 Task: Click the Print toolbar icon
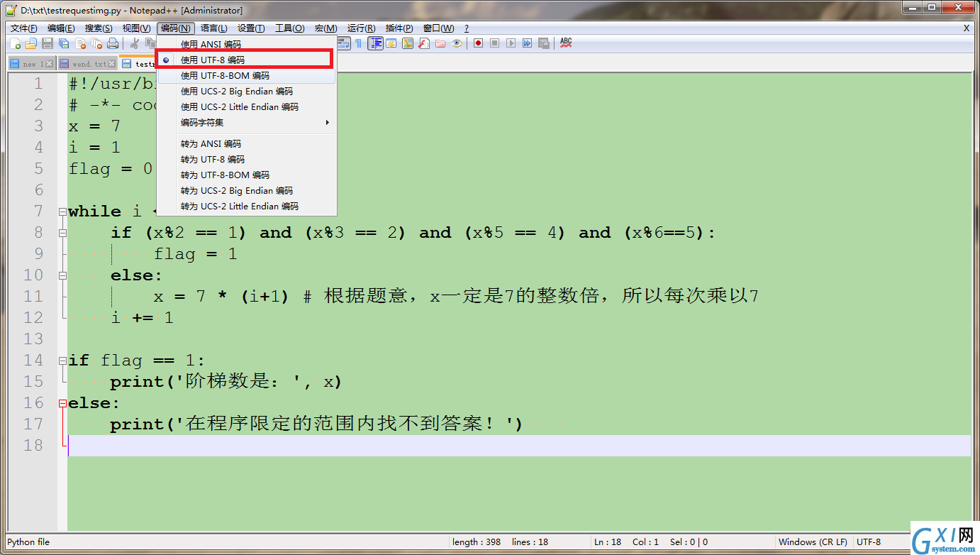tap(113, 43)
